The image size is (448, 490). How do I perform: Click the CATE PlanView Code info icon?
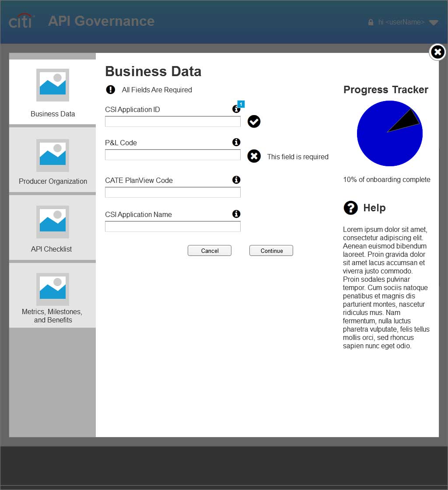point(236,180)
